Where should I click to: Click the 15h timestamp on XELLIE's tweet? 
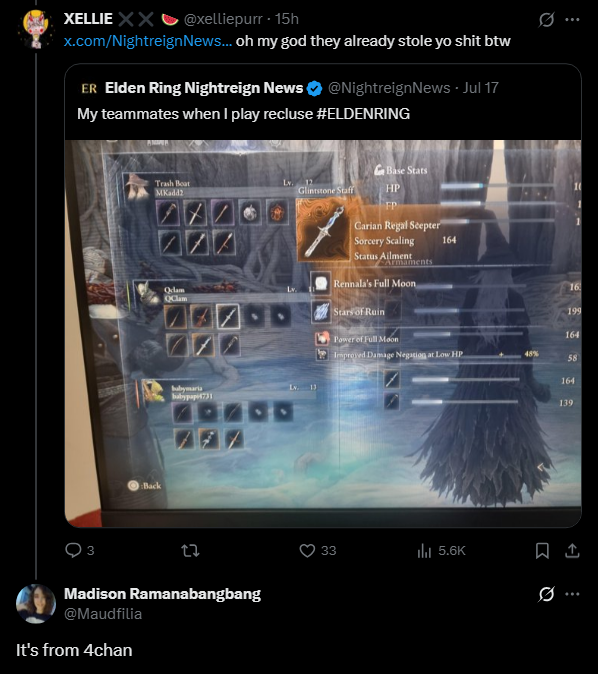[x=287, y=19]
